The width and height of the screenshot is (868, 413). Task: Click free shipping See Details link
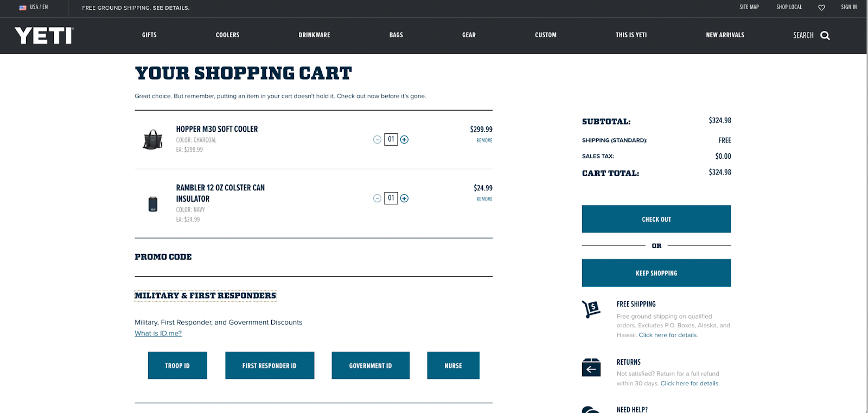coord(171,8)
